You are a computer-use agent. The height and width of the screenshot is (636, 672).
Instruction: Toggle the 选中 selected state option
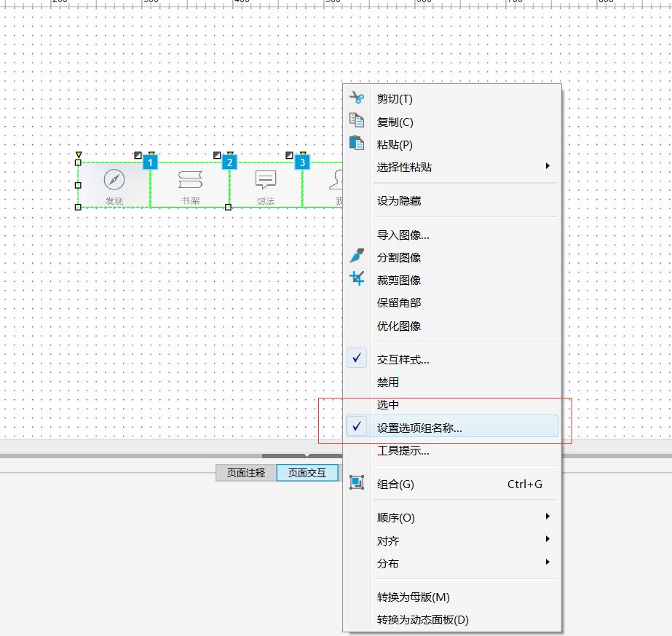click(x=388, y=405)
